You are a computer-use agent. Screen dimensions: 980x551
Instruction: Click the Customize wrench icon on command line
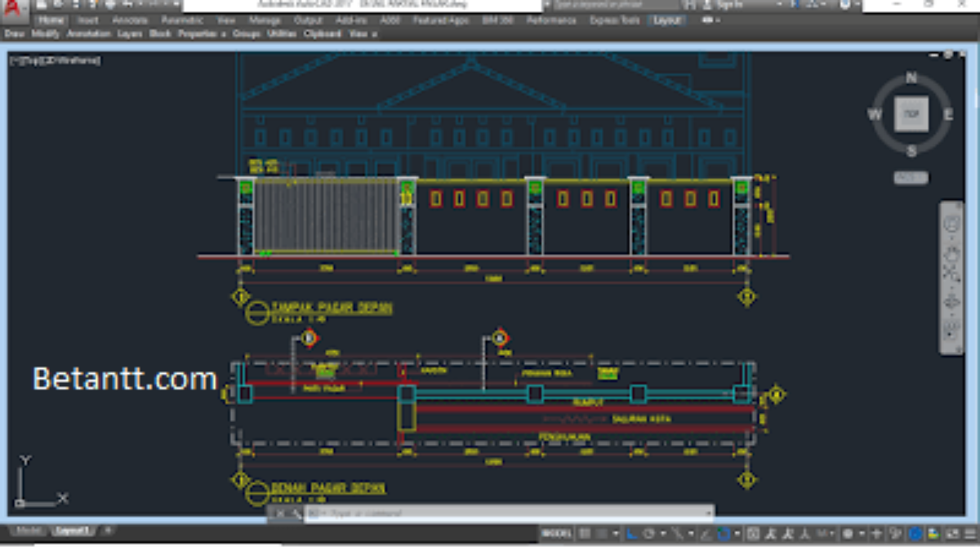tap(294, 513)
